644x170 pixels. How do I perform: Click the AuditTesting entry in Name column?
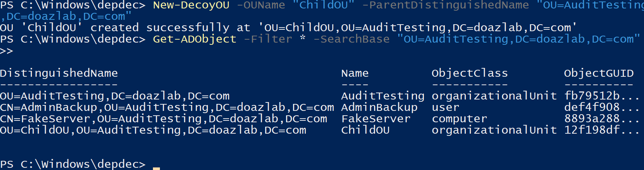383,96
